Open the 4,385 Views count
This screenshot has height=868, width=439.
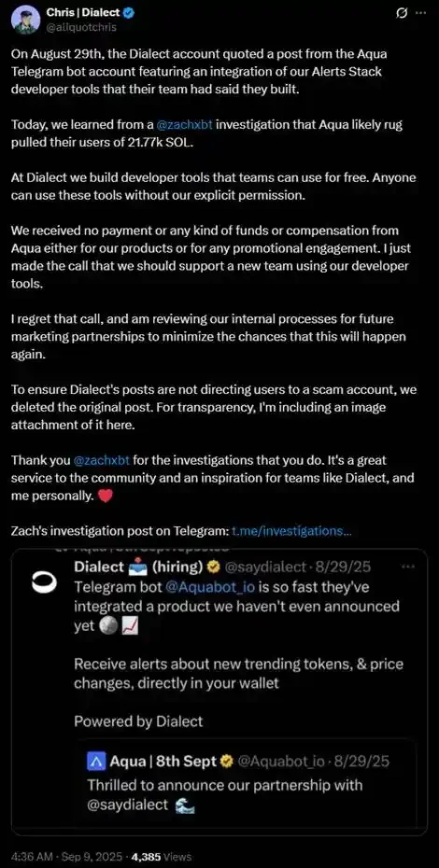click(161, 857)
